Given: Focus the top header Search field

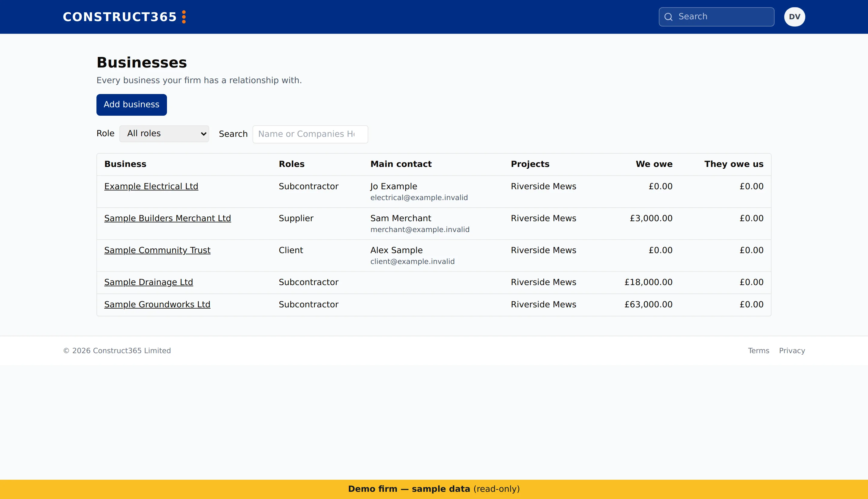Looking at the screenshot, I should (716, 17).
